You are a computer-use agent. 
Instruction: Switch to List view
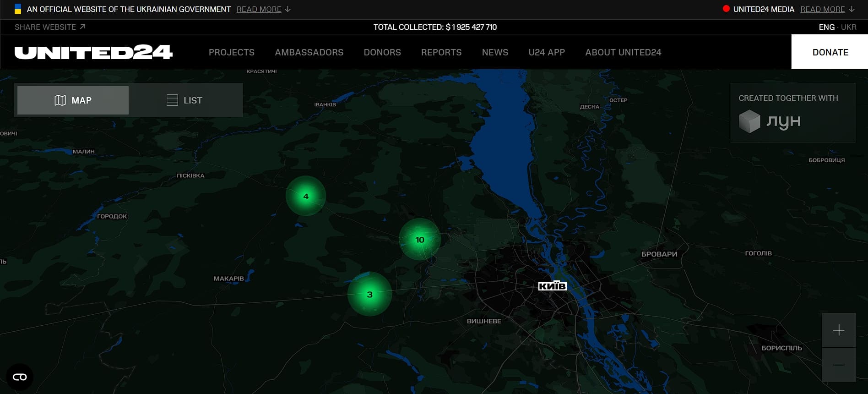[184, 100]
